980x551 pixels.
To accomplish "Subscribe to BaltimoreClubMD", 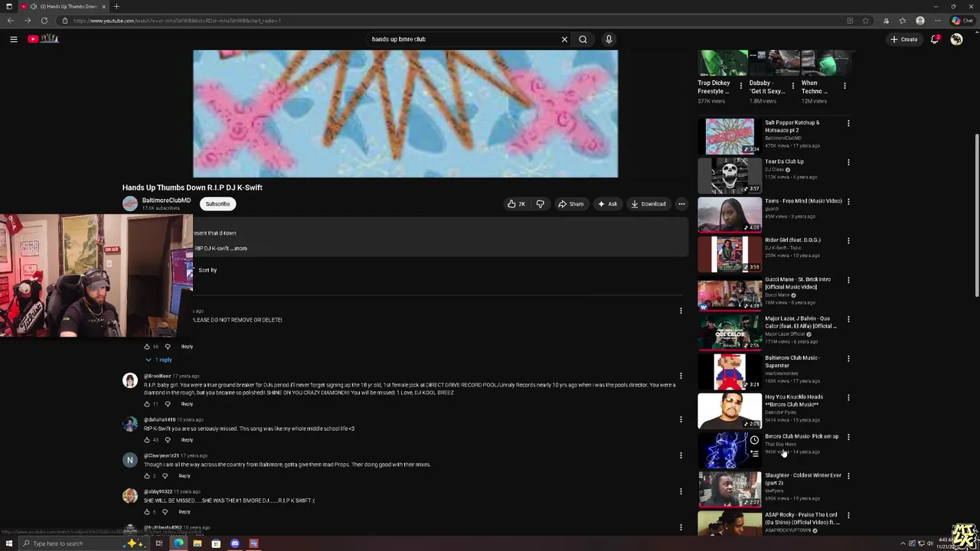I will click(x=217, y=204).
